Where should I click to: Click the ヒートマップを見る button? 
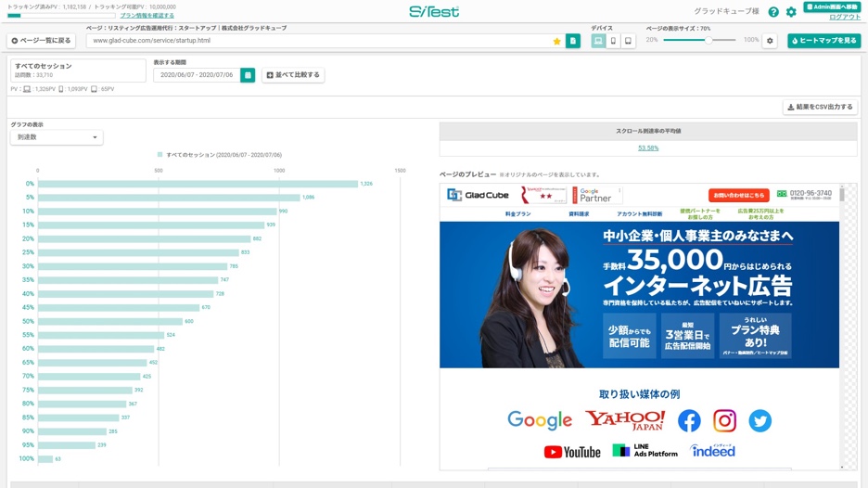[823, 41]
